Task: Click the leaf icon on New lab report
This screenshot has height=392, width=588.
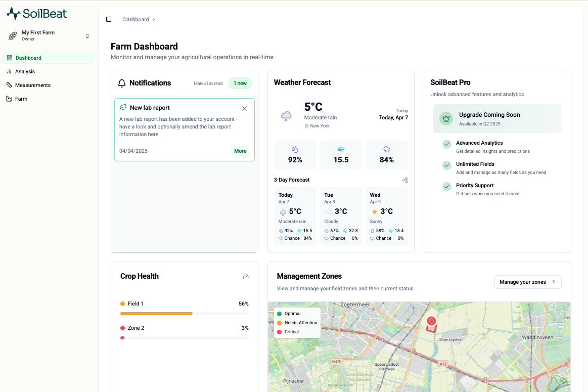Action: tap(123, 107)
